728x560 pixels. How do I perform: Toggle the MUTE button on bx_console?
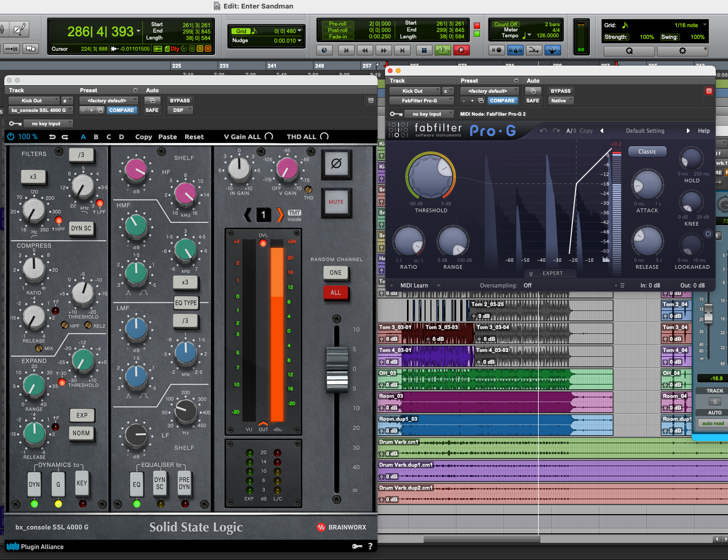(336, 202)
